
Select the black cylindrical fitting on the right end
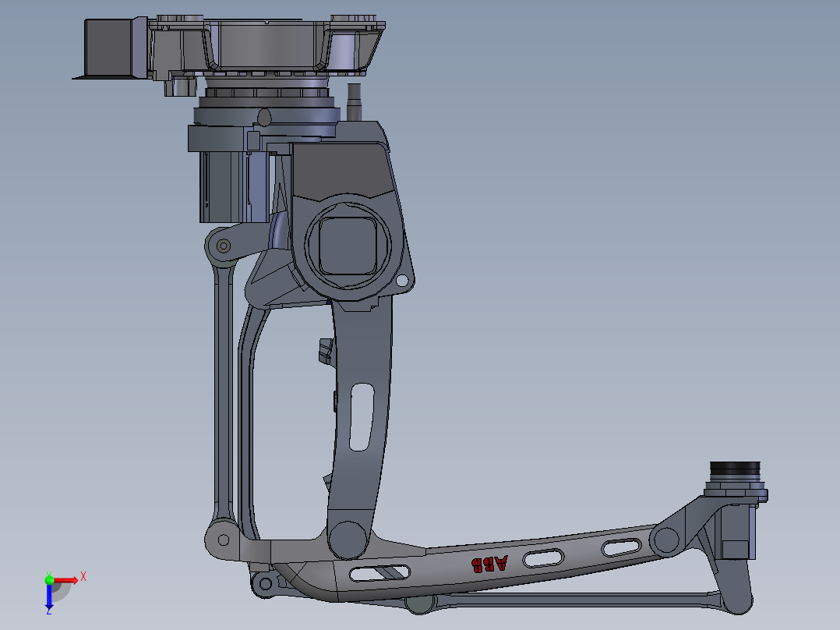pos(734,469)
